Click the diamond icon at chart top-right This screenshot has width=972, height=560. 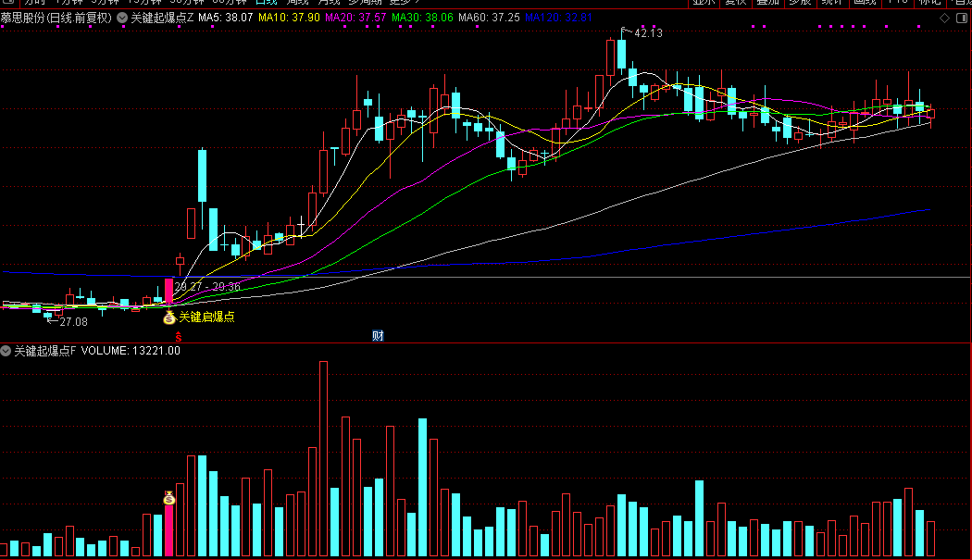[944, 18]
